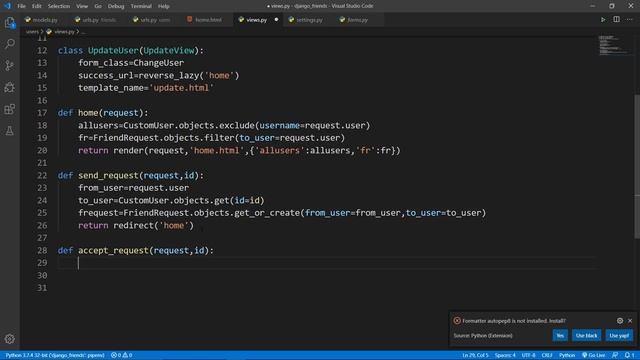The image size is (640, 360).
Task: Click 'reverse_lazy' on line 14
Action: click(x=169, y=76)
